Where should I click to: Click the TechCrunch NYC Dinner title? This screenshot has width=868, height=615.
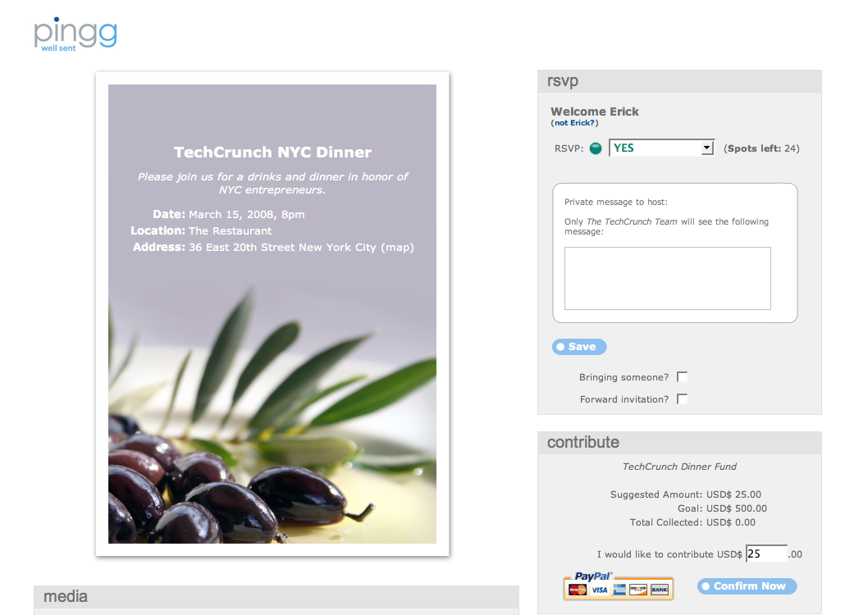pyautogui.click(x=273, y=152)
